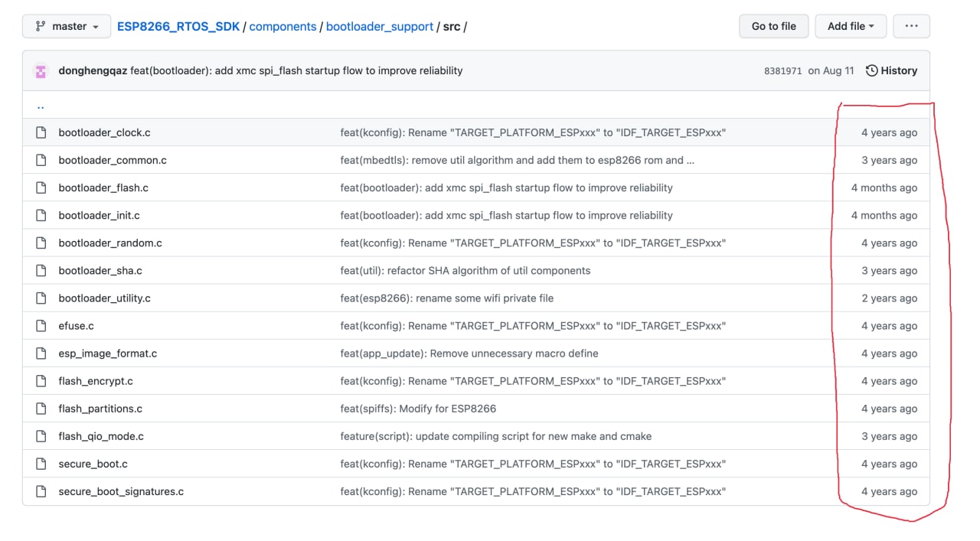
Task: Click file icon beside esp_image_format.c
Action: tap(41, 354)
